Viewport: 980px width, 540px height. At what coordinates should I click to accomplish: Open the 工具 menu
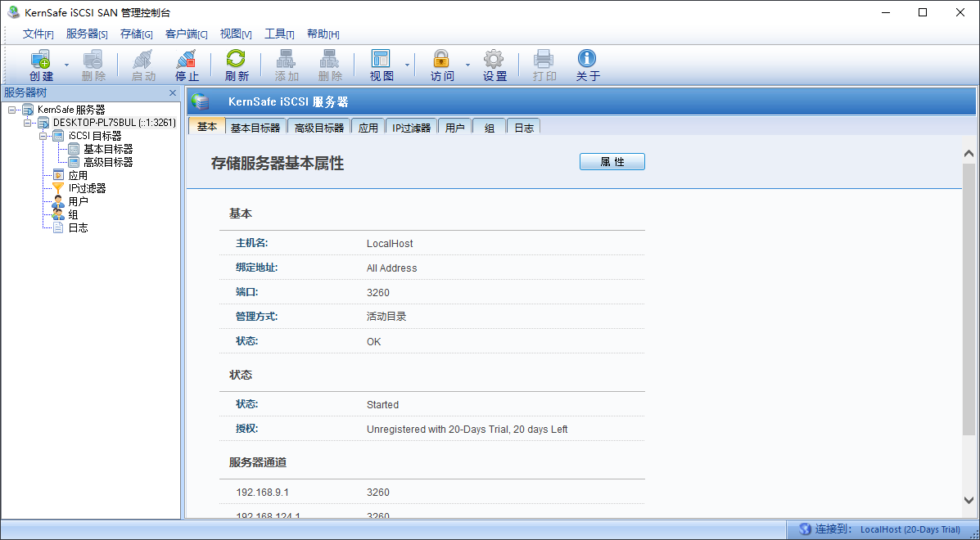click(279, 34)
